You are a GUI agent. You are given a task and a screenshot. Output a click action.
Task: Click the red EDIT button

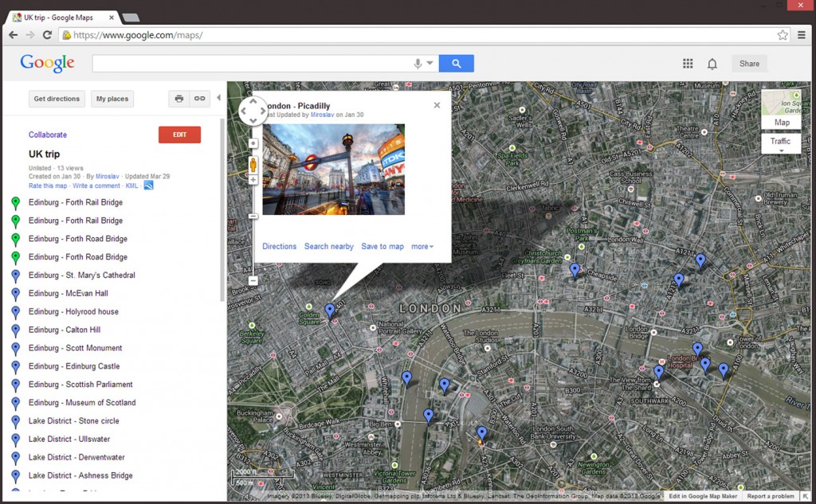[x=179, y=135]
